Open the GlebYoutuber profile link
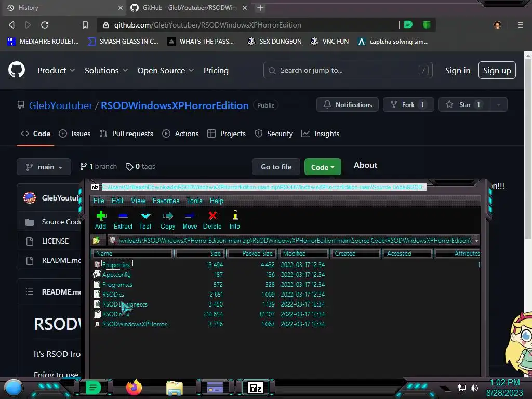The height and width of the screenshot is (399, 532). tap(60, 105)
